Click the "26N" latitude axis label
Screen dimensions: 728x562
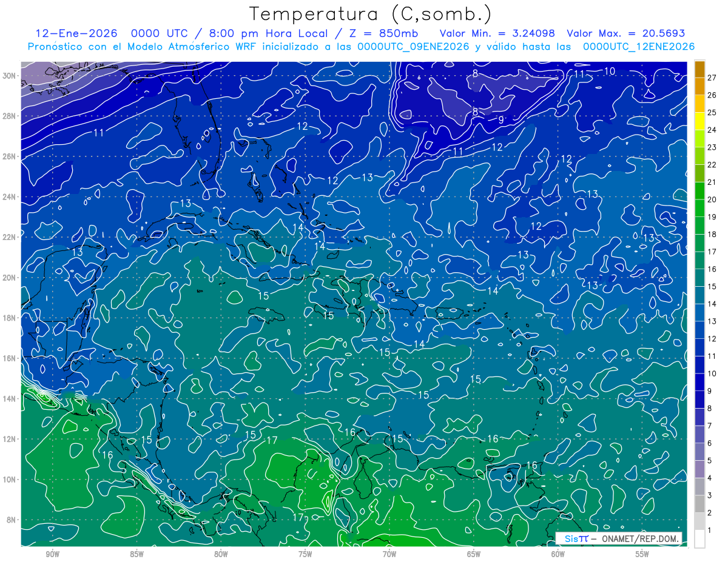point(9,156)
